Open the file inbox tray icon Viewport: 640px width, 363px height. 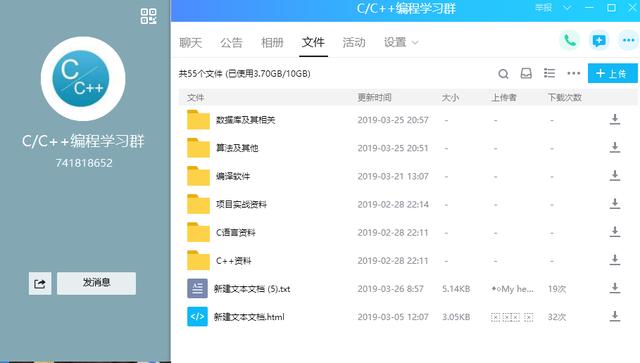[x=526, y=73]
